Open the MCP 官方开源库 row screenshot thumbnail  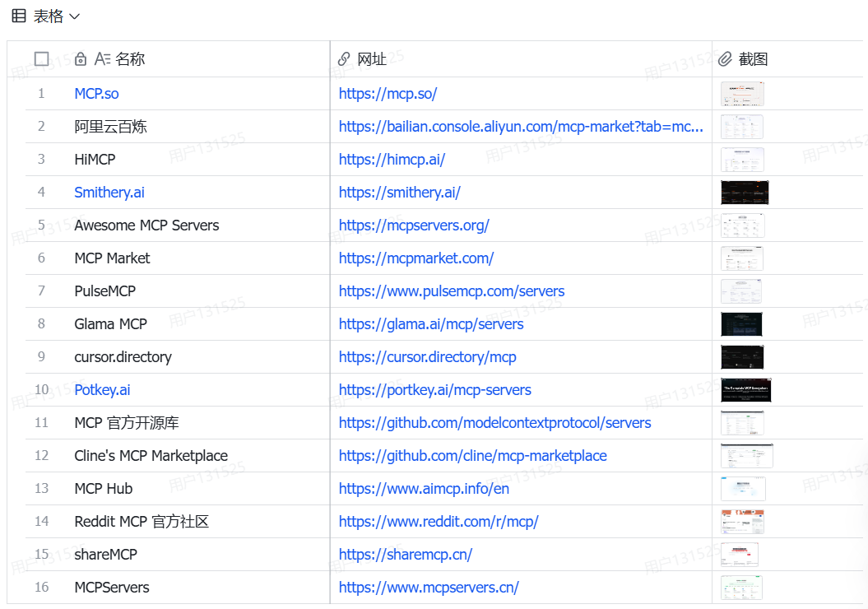[x=742, y=423]
